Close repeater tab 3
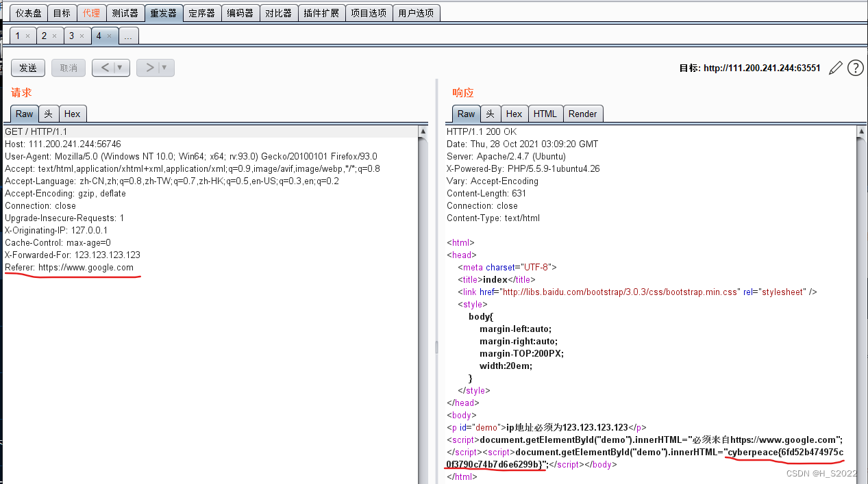 (x=82, y=36)
